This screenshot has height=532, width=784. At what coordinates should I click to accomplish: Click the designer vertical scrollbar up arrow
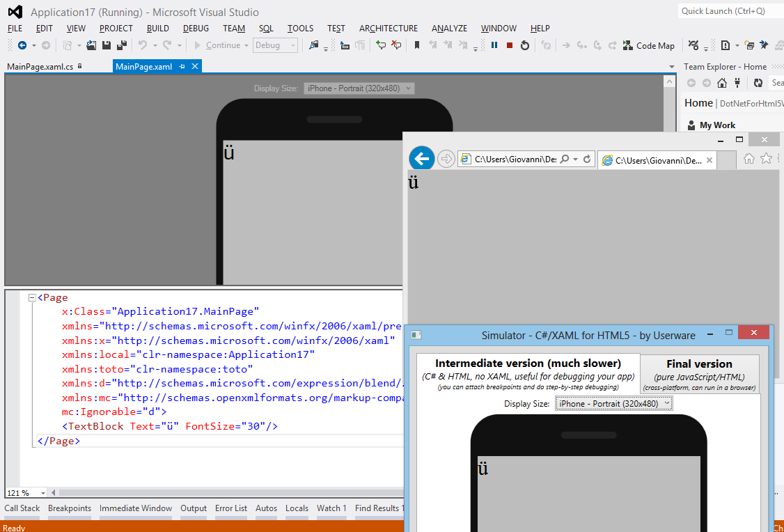(x=669, y=81)
